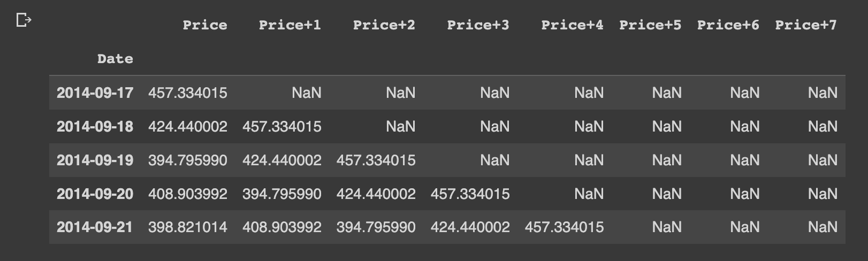868x261 pixels.
Task: Click the Date index label
Action: click(x=115, y=59)
